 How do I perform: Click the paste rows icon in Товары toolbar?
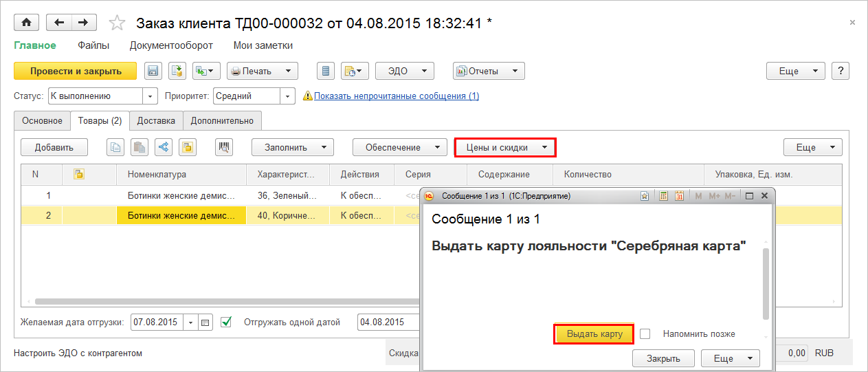click(140, 147)
